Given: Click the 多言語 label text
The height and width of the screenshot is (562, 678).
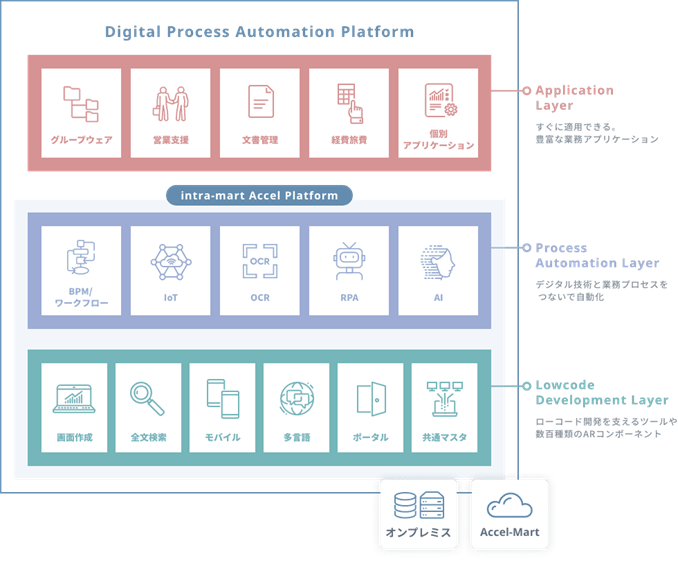Looking at the screenshot, I should pos(297,437).
